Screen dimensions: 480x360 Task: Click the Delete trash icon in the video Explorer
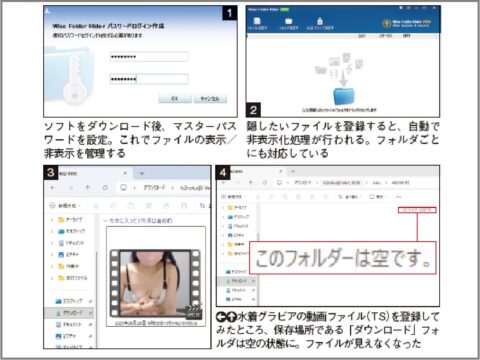(x=184, y=206)
